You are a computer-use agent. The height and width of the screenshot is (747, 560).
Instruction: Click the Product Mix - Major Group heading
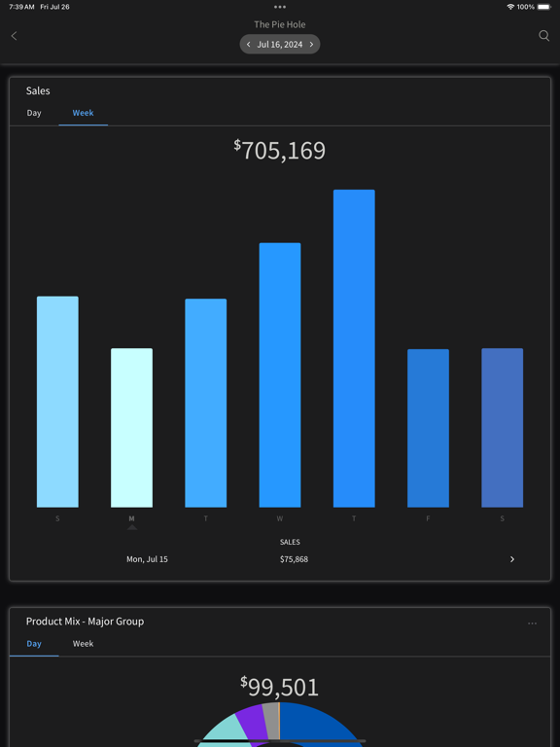pyautogui.click(x=85, y=622)
